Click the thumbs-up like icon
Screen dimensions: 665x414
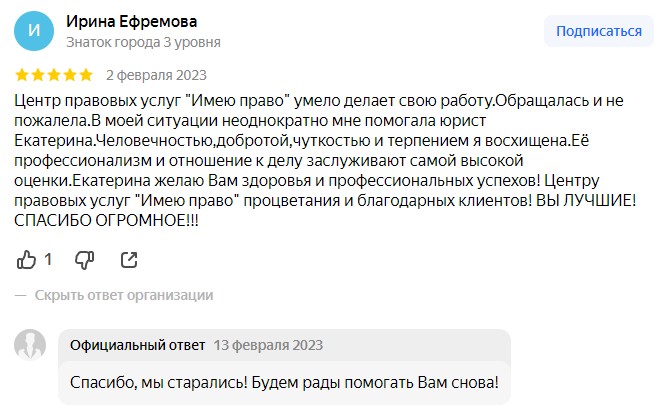pyautogui.click(x=27, y=259)
